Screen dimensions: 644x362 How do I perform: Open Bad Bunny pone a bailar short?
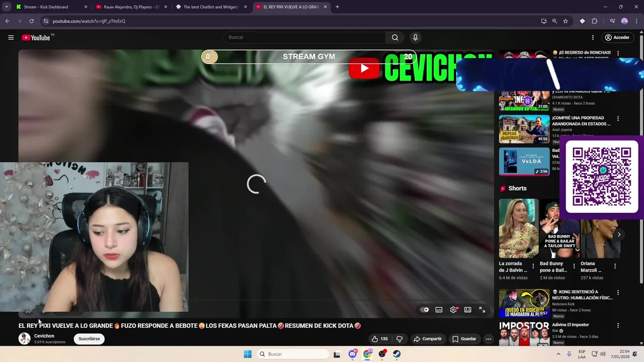(x=559, y=228)
